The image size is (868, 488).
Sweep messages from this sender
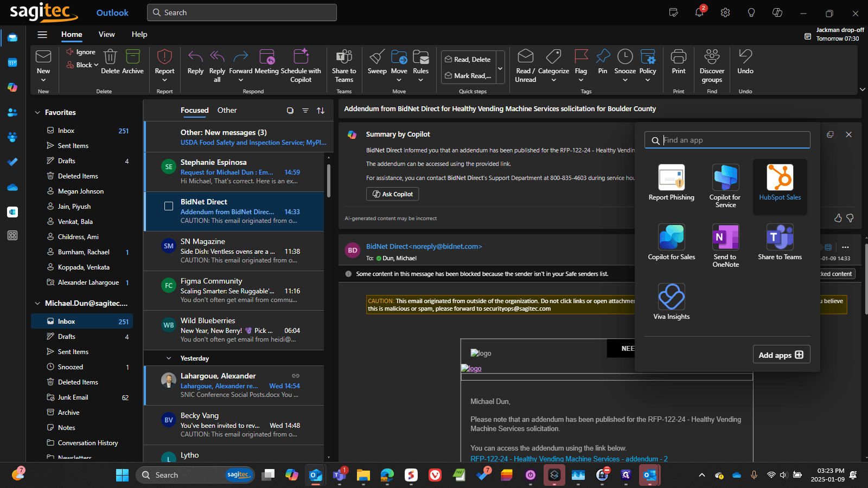coord(377,61)
